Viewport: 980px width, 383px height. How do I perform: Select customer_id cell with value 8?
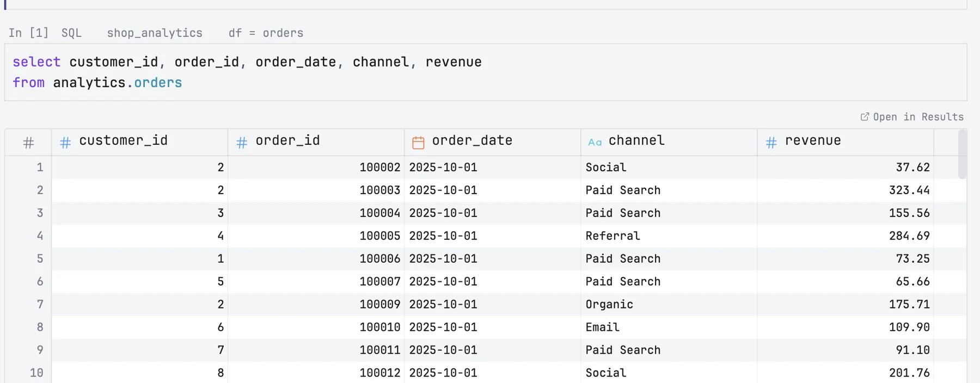139,373
